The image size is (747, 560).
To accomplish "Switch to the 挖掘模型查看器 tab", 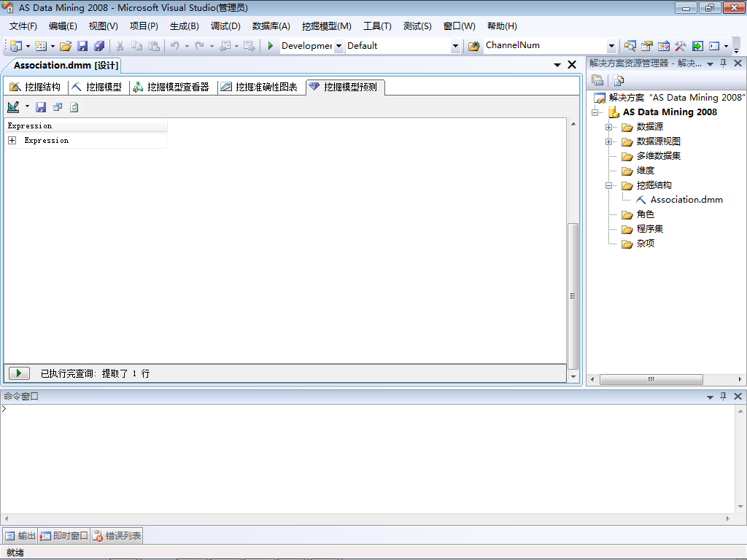I will 171,87.
